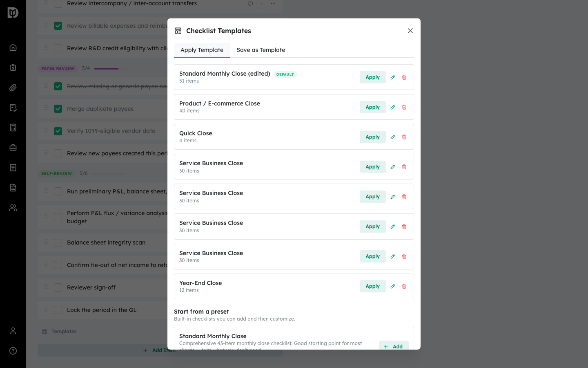The width and height of the screenshot is (588, 368).
Task: Delete the Year-End Close template
Action: (404, 286)
